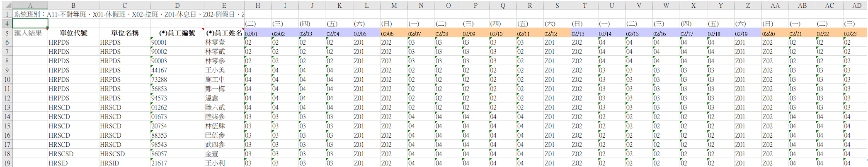Click the 單位名稱 header cell
The height and width of the screenshot is (167, 868).
(x=124, y=33)
